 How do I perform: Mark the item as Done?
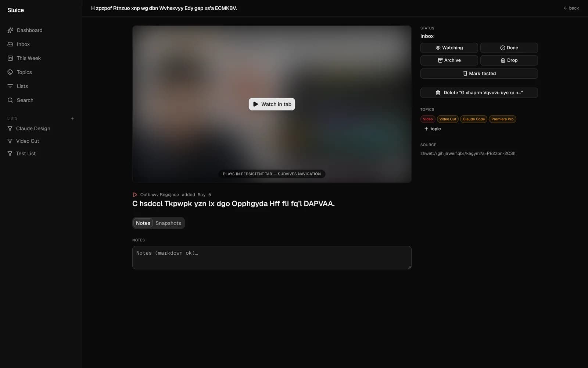coord(509,48)
